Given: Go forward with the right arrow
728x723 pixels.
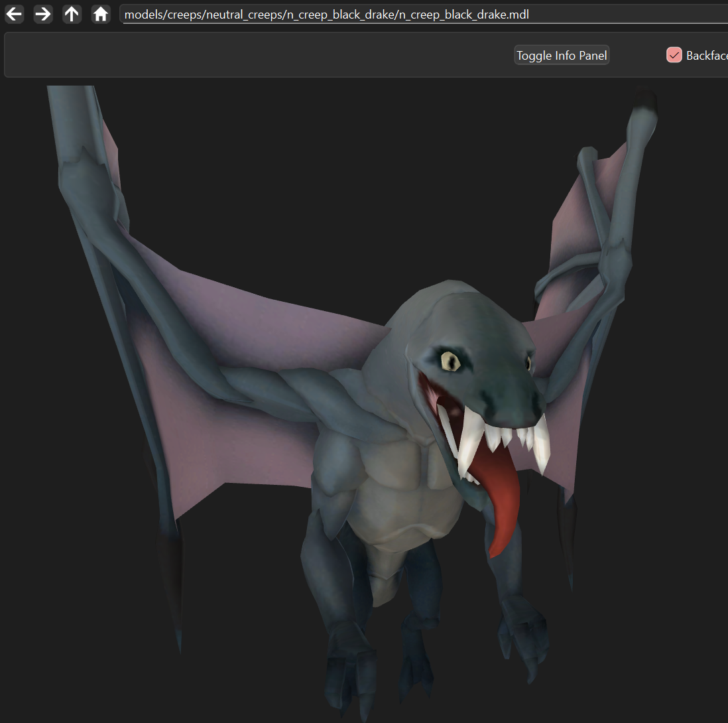Looking at the screenshot, I should [42, 14].
